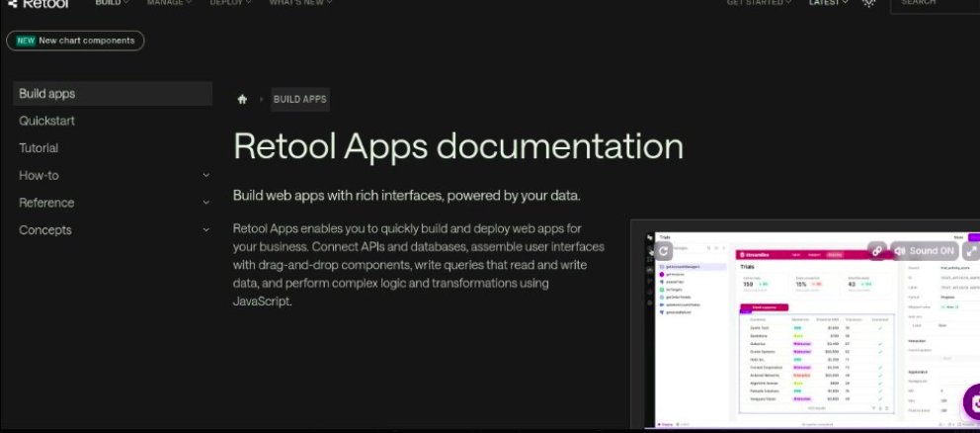Expand the demo video to fullscreen
The width and height of the screenshot is (980, 433).
(971, 251)
